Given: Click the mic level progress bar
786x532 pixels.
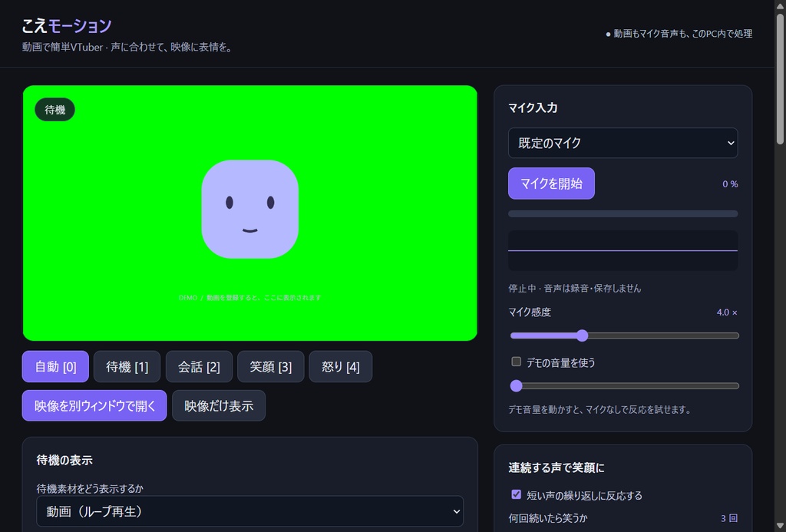Looking at the screenshot, I should pos(623,213).
